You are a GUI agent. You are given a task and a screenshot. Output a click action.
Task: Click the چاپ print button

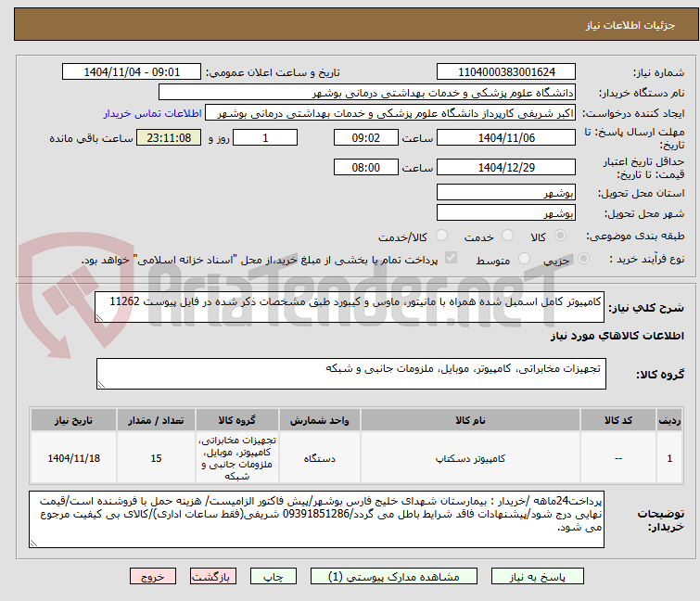(274, 577)
